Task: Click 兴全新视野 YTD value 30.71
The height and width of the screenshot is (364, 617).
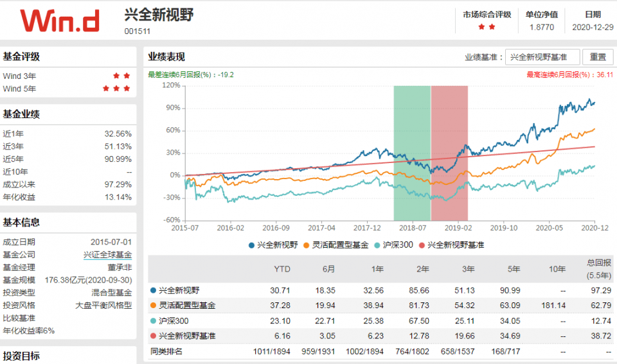Action: point(280,290)
